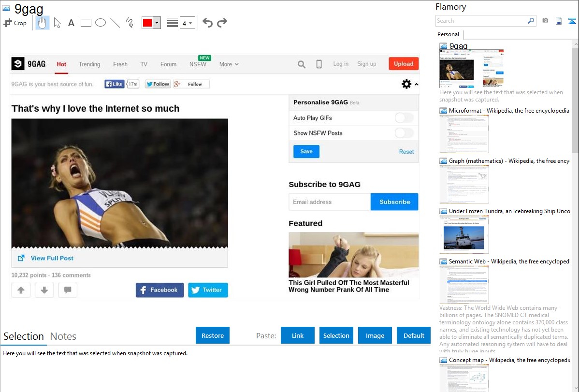Downvote the post with arrow icon
Image resolution: width=579 pixels, height=392 pixels.
pos(44,290)
